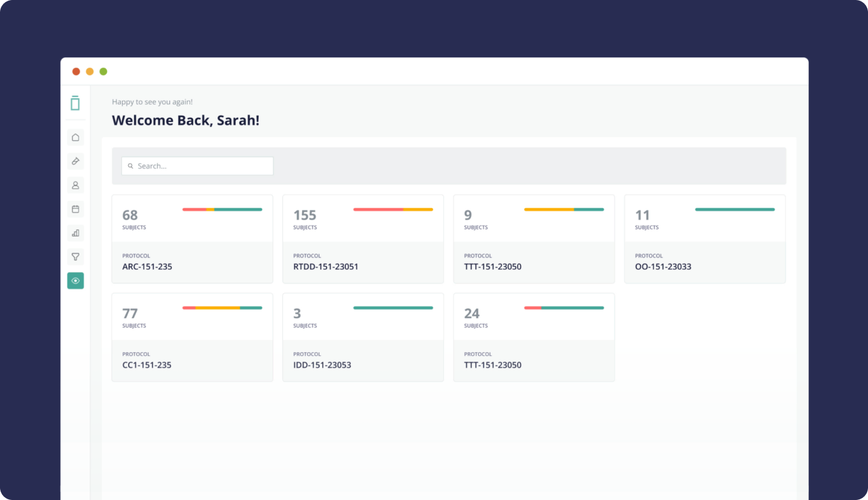Select the highlighted eye icon in sidebar
Image resolution: width=868 pixels, height=500 pixels.
pos(75,281)
